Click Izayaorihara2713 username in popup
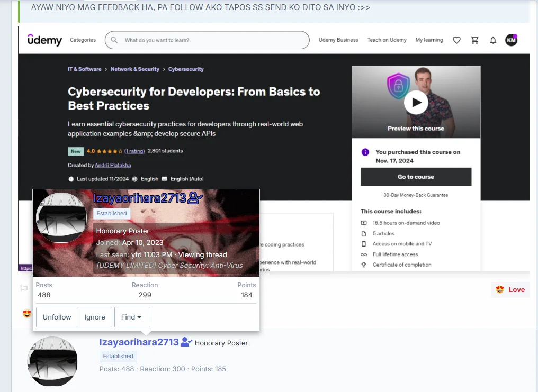 139,198
